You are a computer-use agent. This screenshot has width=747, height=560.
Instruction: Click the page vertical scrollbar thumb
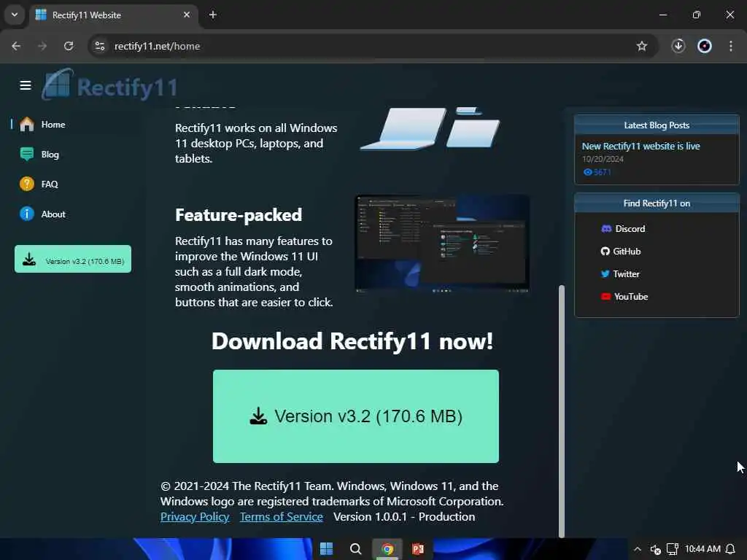pos(561,411)
